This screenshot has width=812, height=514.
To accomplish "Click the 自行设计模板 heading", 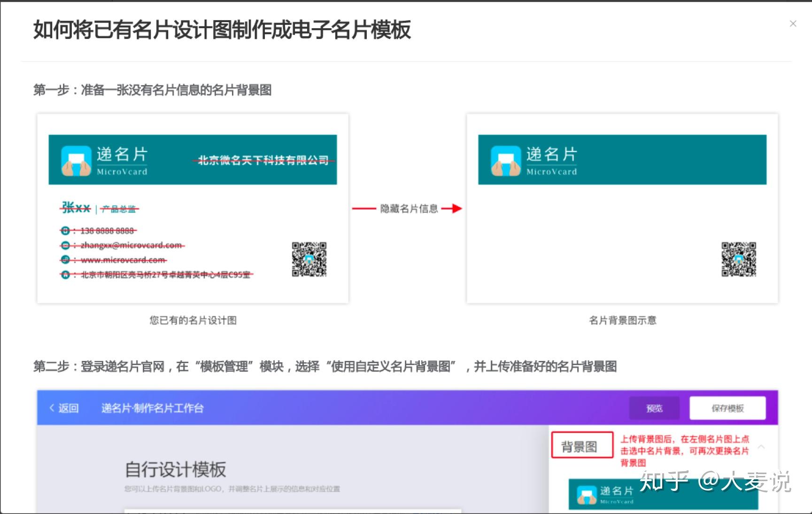I will [x=176, y=469].
